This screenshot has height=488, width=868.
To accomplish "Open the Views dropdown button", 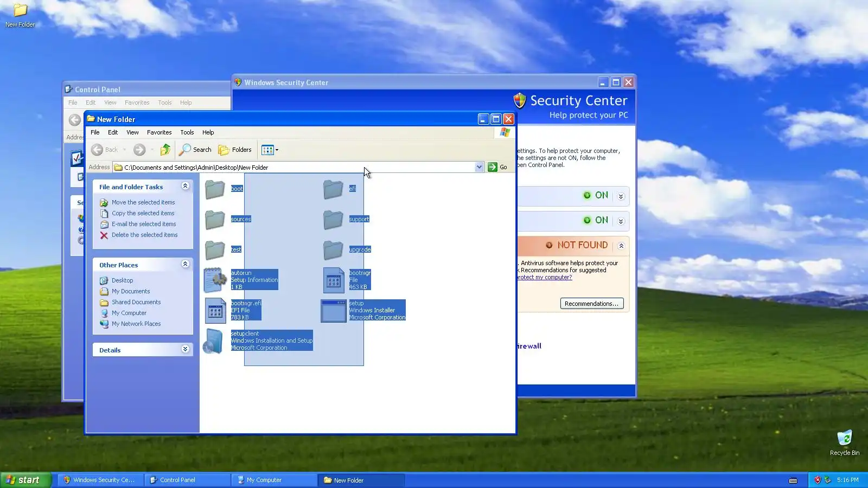I will point(270,150).
